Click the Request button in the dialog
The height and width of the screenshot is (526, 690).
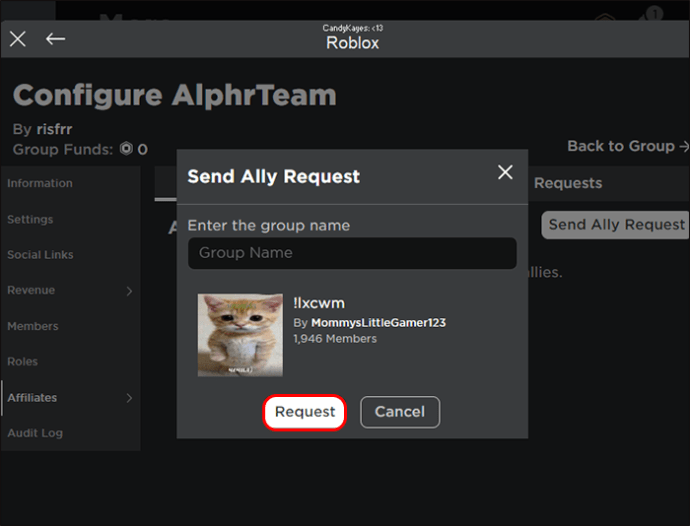pyautogui.click(x=305, y=412)
